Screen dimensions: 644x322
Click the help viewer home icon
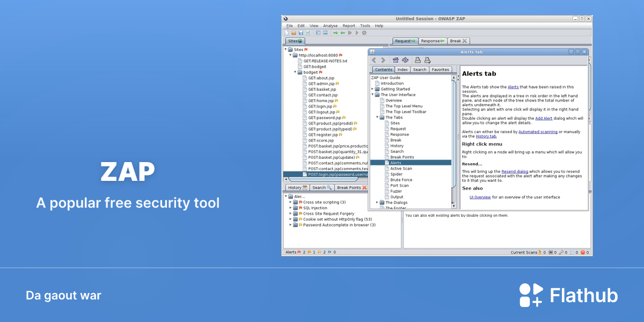[396, 60]
